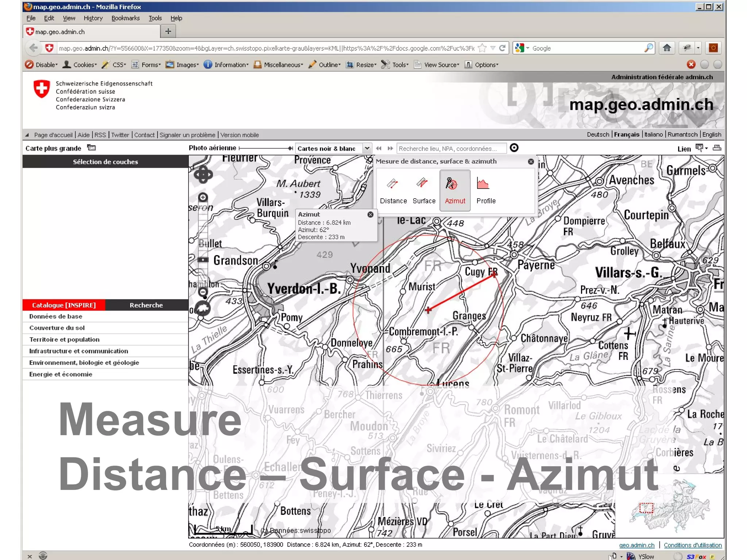The width and height of the screenshot is (747, 560).
Task: Open Conditions d'utilisation link
Action: [693, 545]
